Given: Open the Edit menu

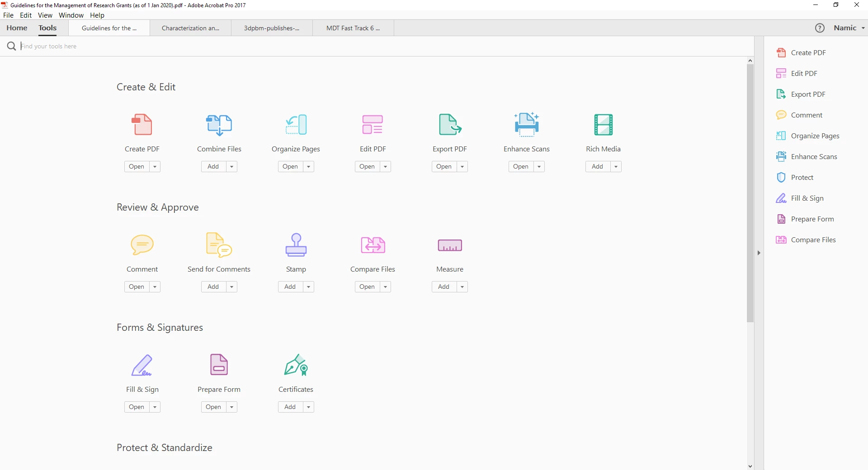Looking at the screenshot, I should click(x=26, y=15).
